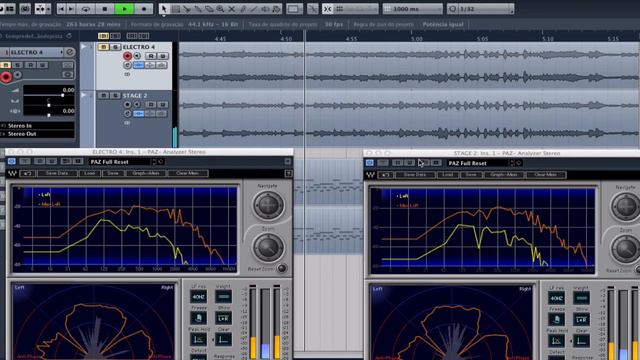Expand the STAGE 2 track automation triangle
Viewport: 640px width, 360px height.
click(x=84, y=95)
